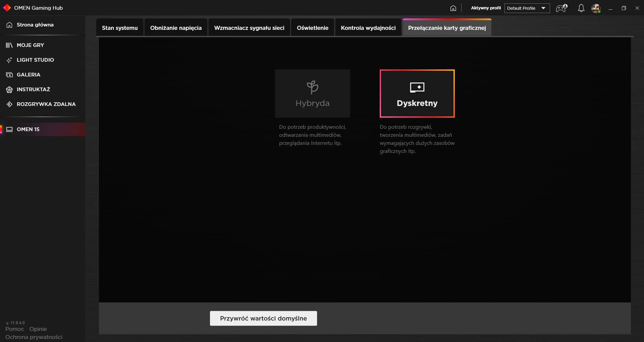Click the Dyskretny graphics card icon
The image size is (644, 342).
417,88
